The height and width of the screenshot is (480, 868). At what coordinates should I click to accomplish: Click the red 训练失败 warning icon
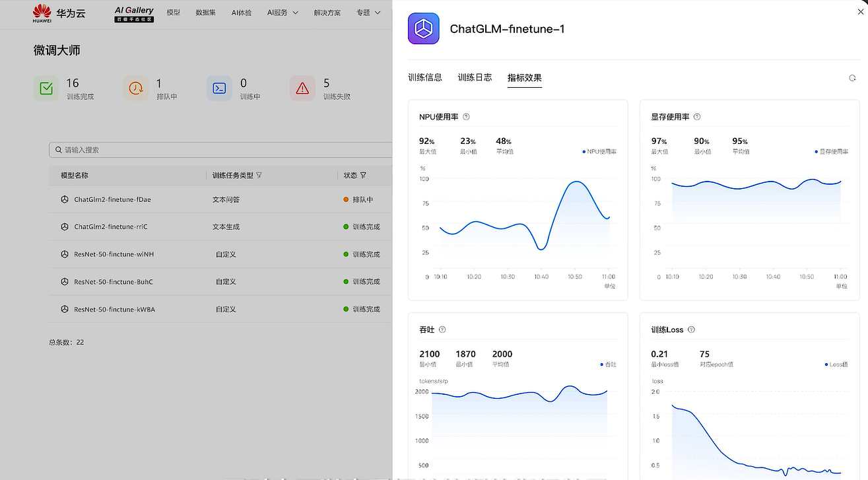coord(302,88)
